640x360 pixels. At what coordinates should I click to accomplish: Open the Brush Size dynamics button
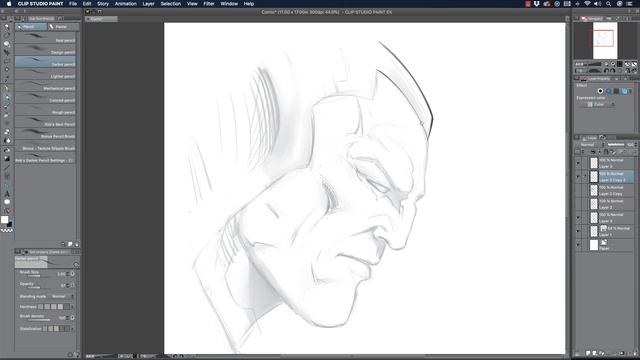72,274
